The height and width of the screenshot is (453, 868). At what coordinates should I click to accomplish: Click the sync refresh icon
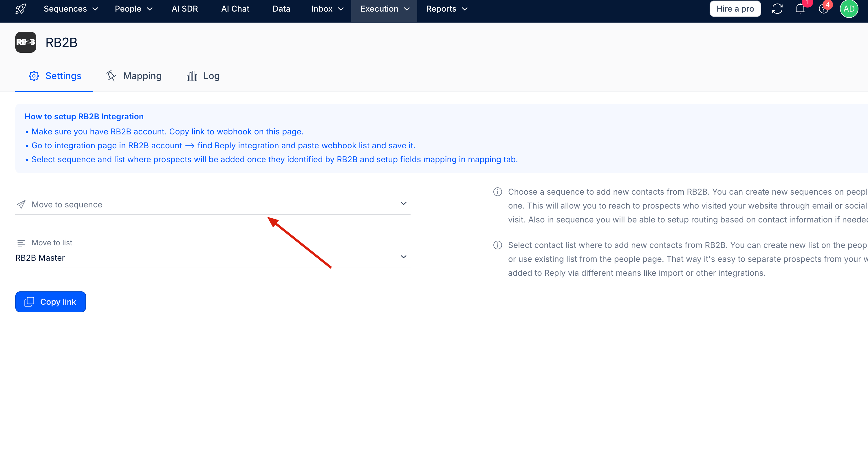tap(777, 9)
